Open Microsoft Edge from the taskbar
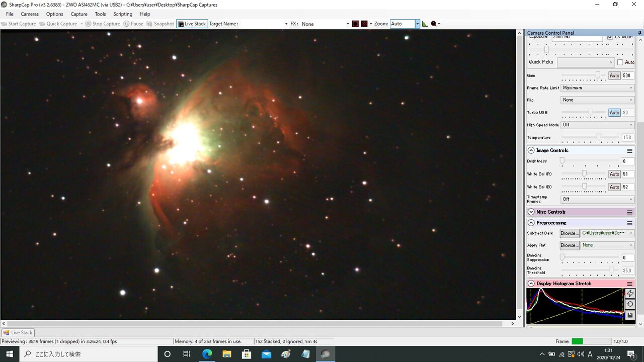The image size is (644, 362). coord(207,354)
